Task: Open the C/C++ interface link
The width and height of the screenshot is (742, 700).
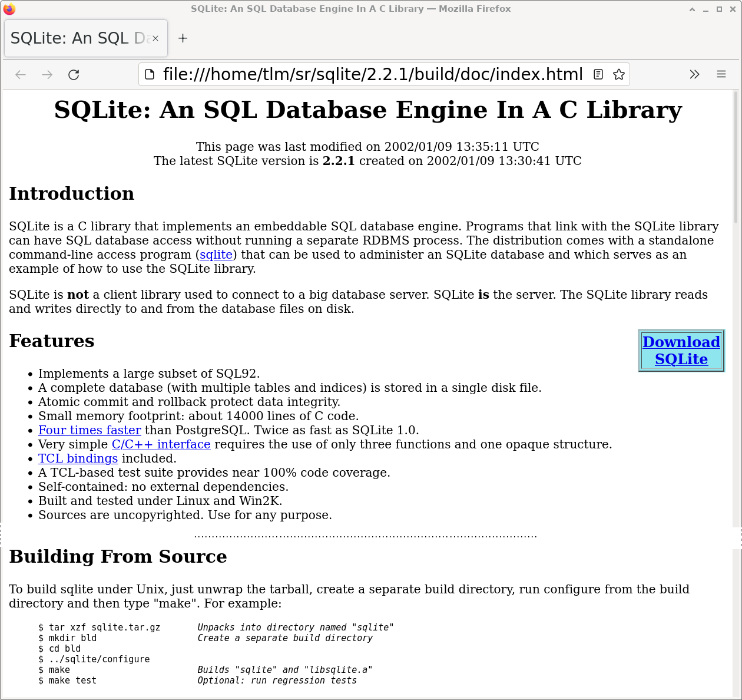Action: tap(161, 444)
